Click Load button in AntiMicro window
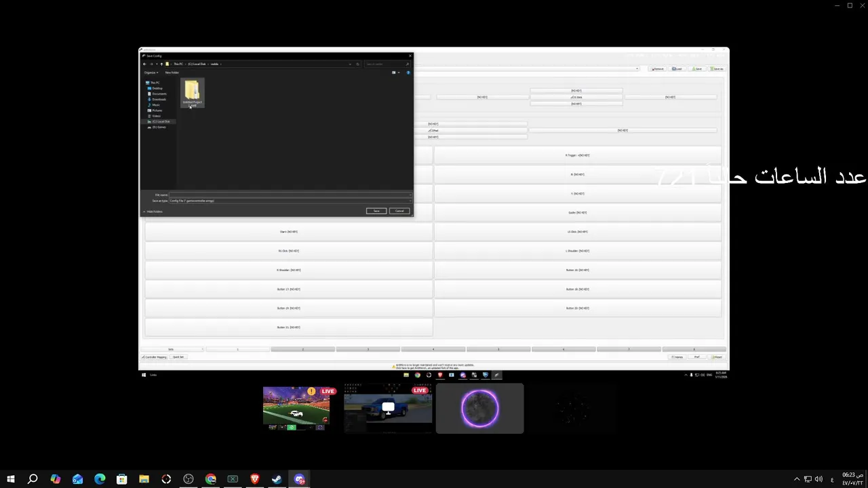Image resolution: width=868 pixels, height=488 pixels. [677, 68]
